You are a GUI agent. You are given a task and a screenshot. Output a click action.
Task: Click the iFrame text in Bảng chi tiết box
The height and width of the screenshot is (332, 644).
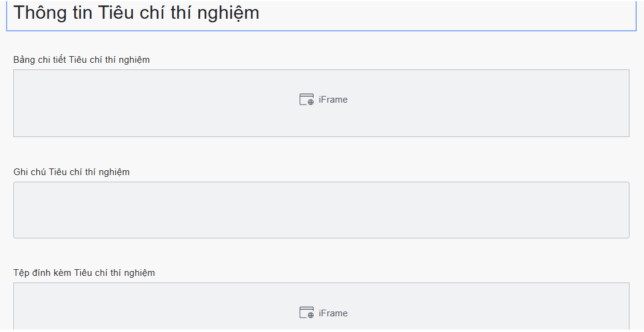[333, 100]
